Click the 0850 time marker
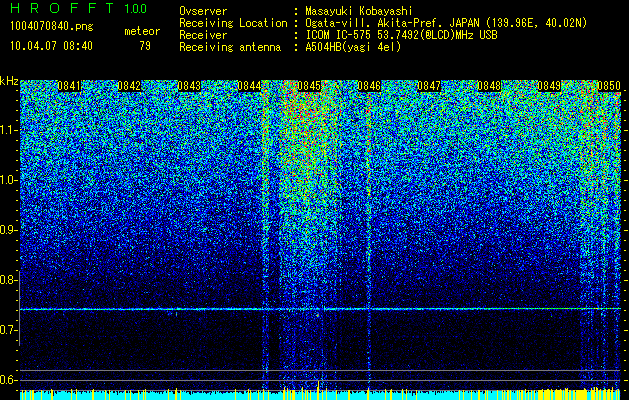The height and width of the screenshot is (400, 629). point(609,86)
